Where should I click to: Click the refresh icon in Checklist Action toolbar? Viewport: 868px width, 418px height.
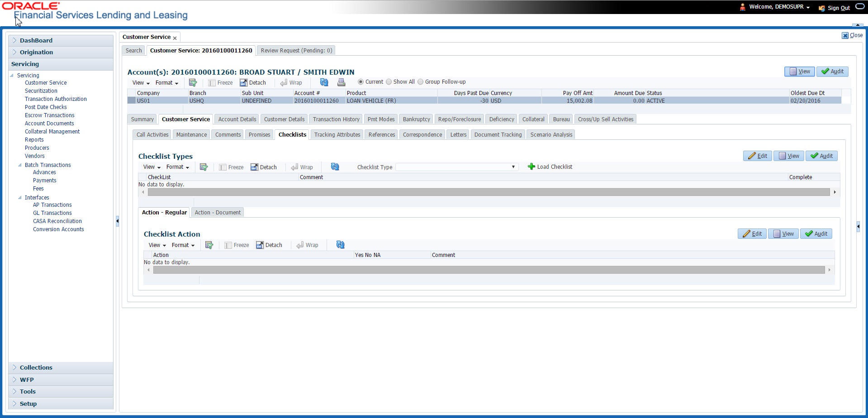pos(340,244)
